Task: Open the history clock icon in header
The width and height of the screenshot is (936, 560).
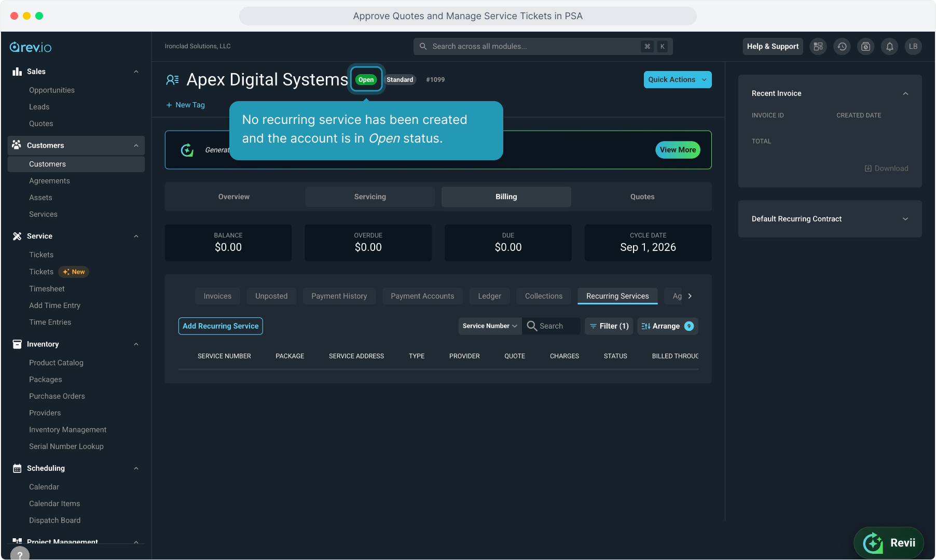Action: pos(842,47)
